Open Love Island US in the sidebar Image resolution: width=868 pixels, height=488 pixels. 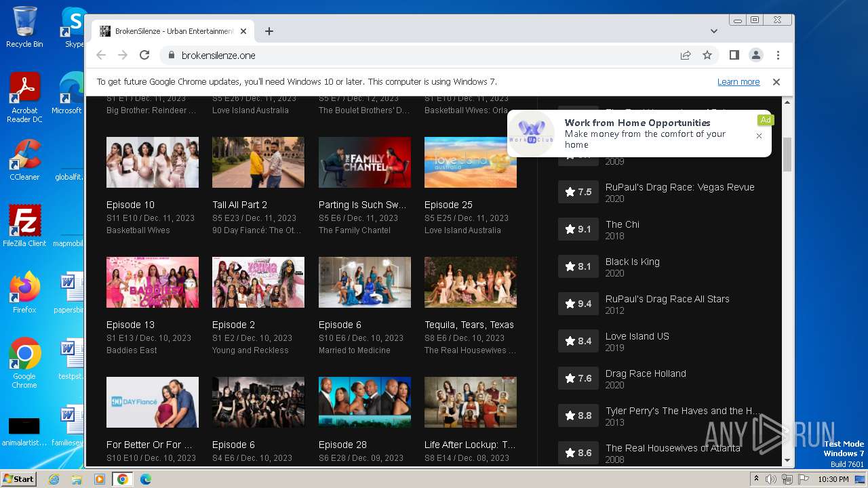coord(637,336)
